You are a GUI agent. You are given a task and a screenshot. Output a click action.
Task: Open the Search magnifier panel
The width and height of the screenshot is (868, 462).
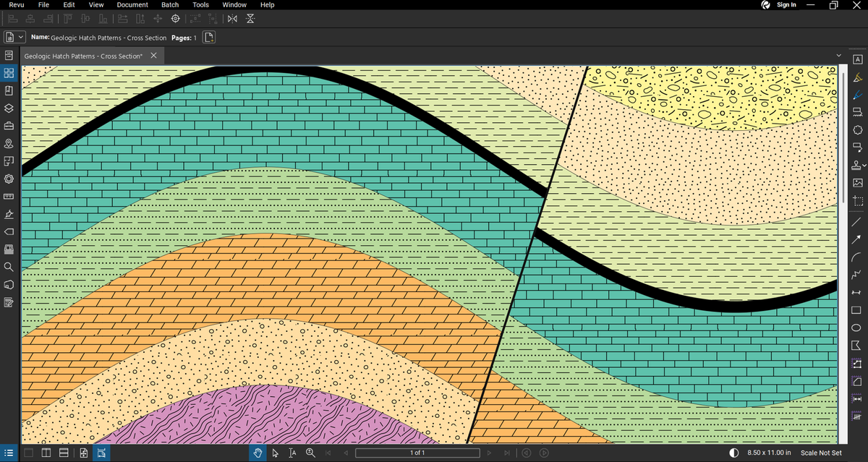(9, 267)
